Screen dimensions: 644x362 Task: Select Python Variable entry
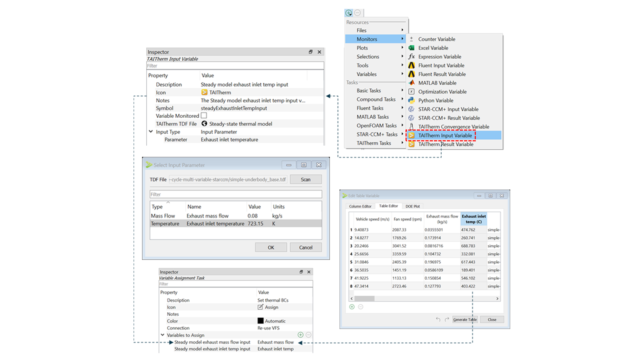tap(435, 101)
